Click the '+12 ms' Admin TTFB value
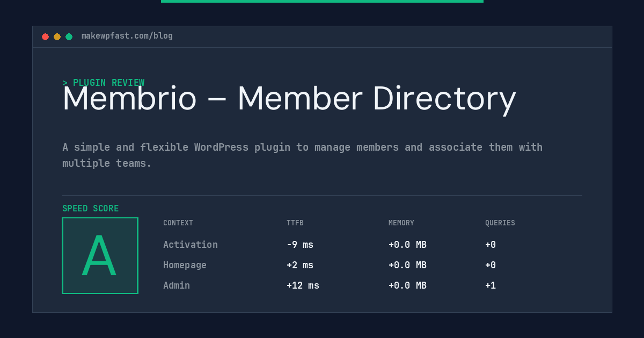The image size is (644, 338). tap(303, 285)
